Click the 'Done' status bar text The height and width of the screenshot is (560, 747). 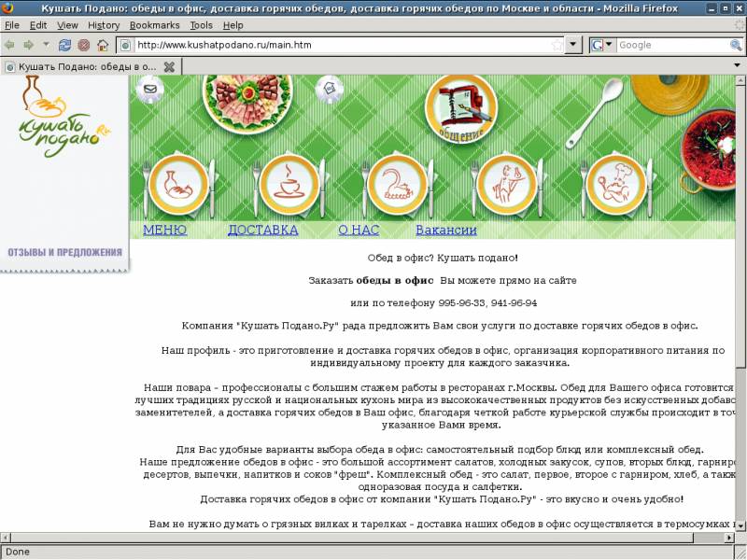pos(18,552)
